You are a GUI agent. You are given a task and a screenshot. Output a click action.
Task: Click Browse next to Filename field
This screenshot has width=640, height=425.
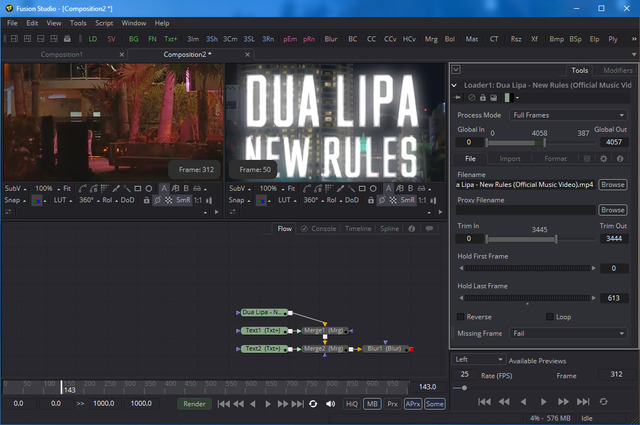click(x=612, y=184)
